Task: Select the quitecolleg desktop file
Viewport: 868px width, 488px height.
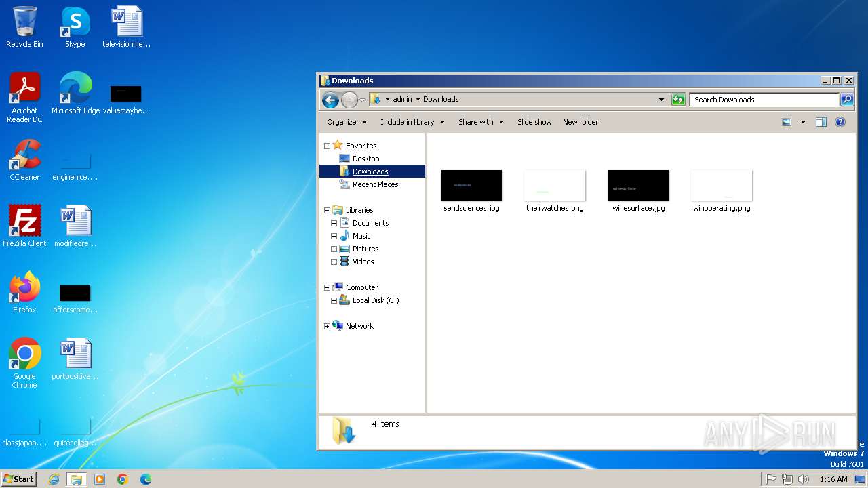Action: [x=75, y=433]
